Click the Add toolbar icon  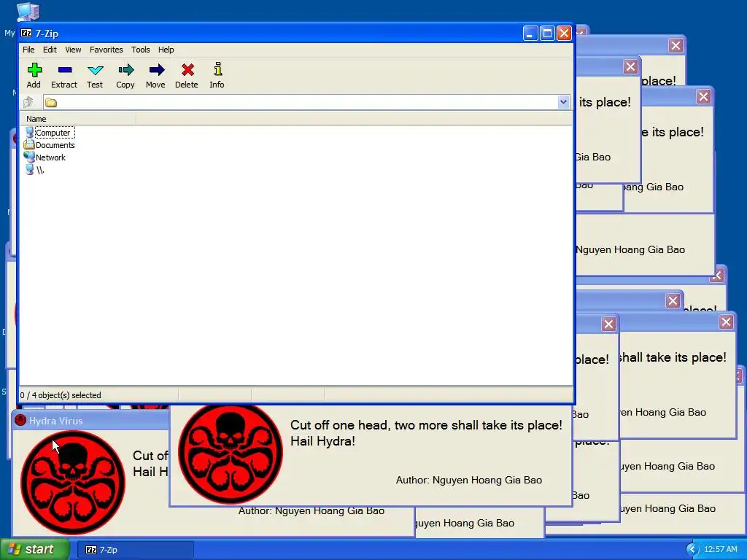(34, 70)
